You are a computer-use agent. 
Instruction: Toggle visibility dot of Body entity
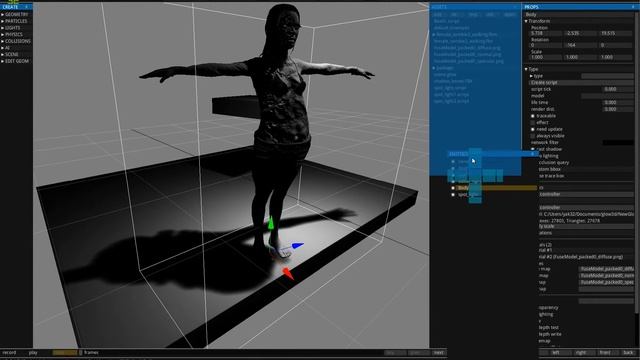(453, 188)
